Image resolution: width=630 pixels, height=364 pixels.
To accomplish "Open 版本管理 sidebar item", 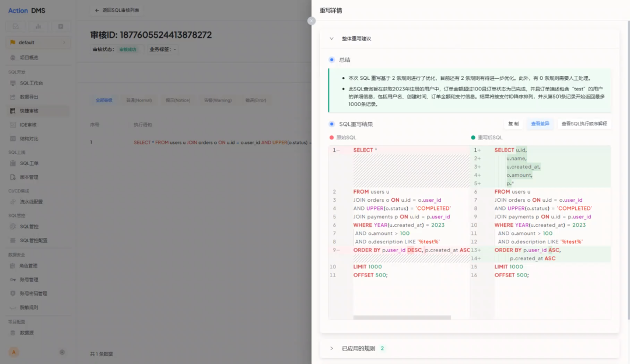I will point(38,177).
